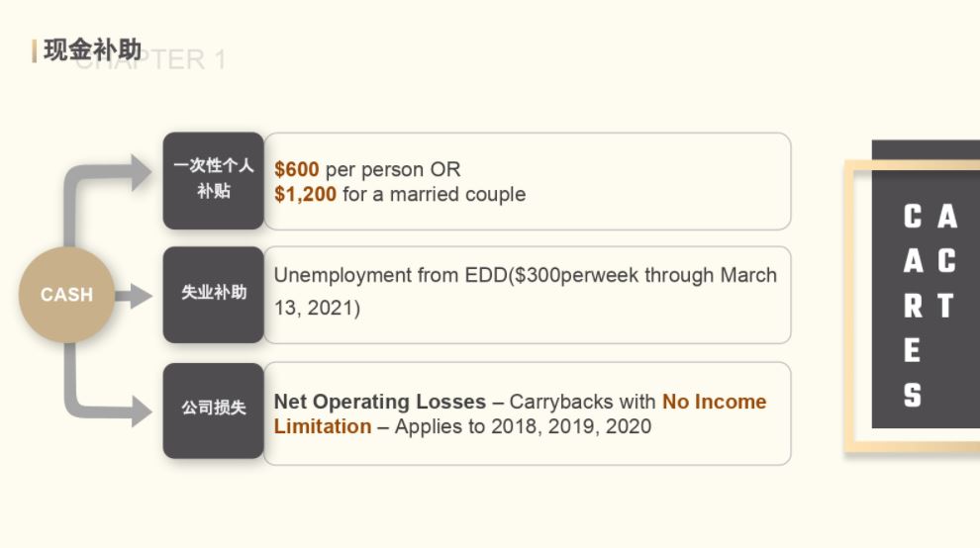Click the No Income Limitation orange text
The image size is (980, 548).
pos(520,413)
